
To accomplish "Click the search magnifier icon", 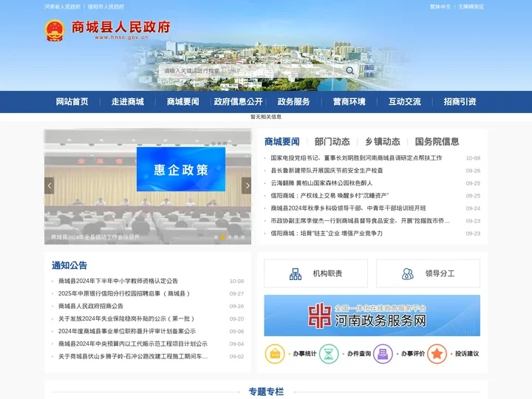I will pos(349,71).
